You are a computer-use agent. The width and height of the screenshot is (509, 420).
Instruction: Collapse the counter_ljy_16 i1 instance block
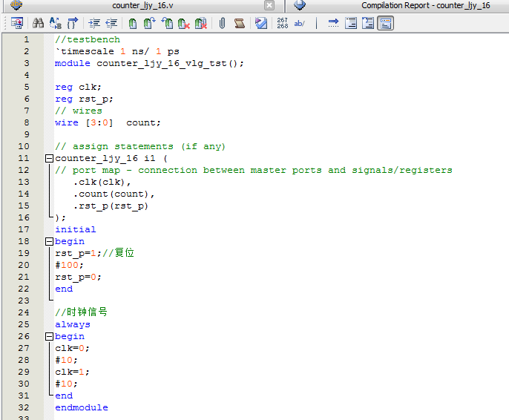(x=49, y=158)
